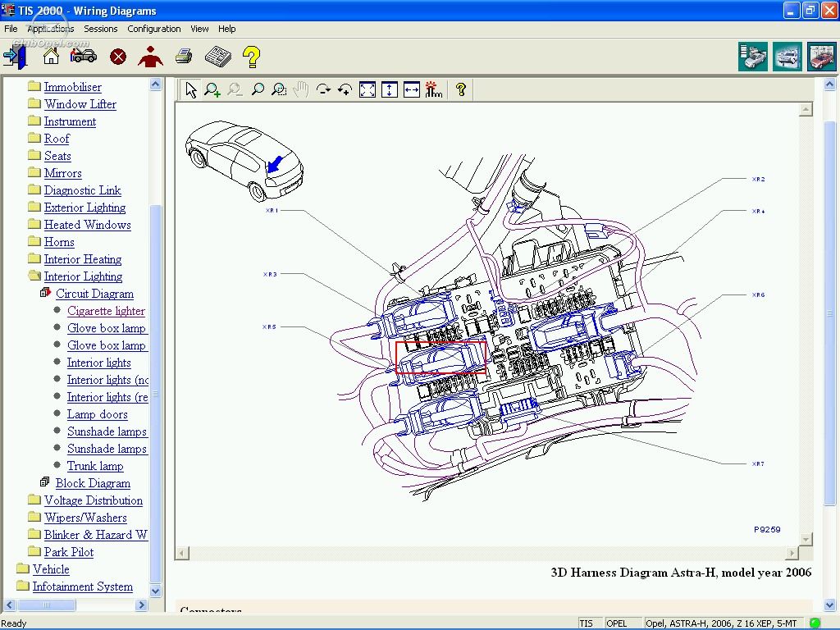The height and width of the screenshot is (630, 840).
Task: Open the Interior lights link
Action: coord(99,363)
